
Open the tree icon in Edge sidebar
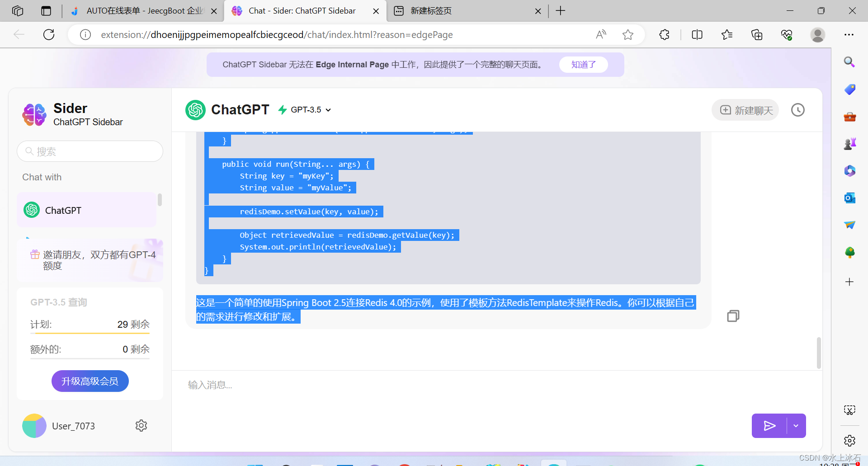[849, 252]
